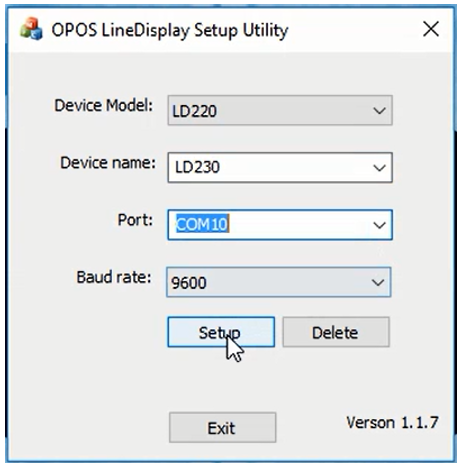The width and height of the screenshot is (461, 468).
Task: Click the Verson 1.1.7 label
Action: click(x=392, y=423)
